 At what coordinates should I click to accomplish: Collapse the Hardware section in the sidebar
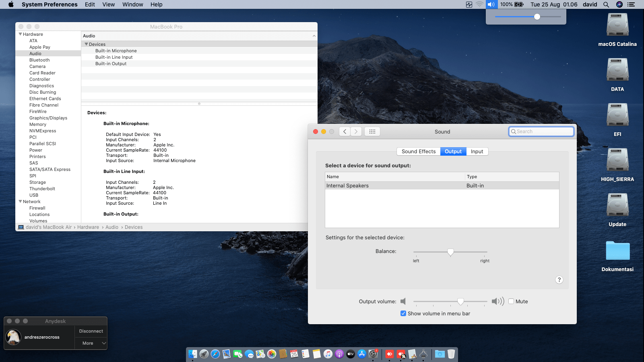tap(20, 34)
